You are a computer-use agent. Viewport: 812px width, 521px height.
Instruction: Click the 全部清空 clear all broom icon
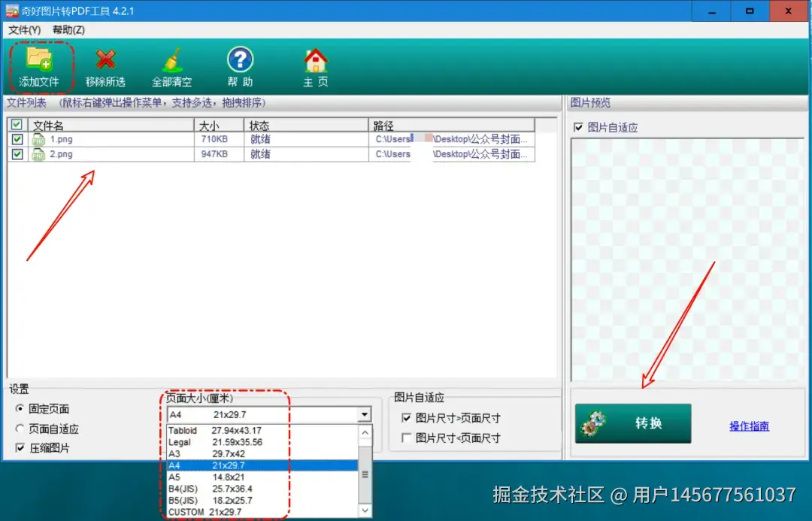pyautogui.click(x=172, y=59)
